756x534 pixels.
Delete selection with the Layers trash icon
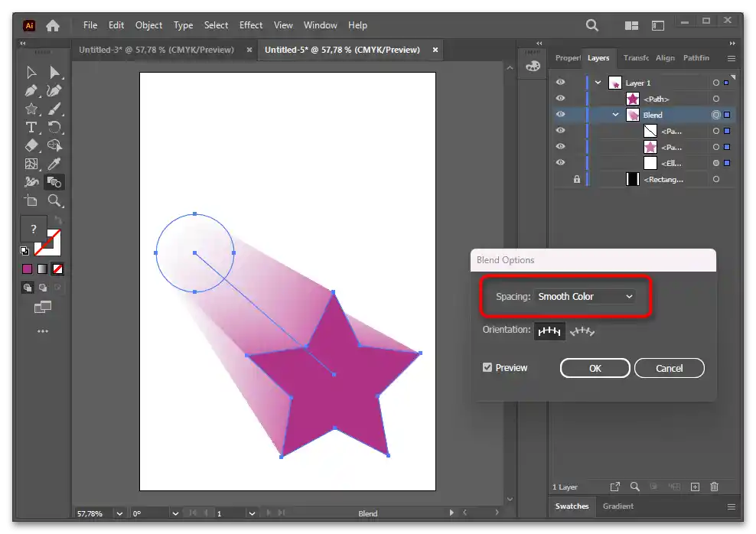pos(714,487)
